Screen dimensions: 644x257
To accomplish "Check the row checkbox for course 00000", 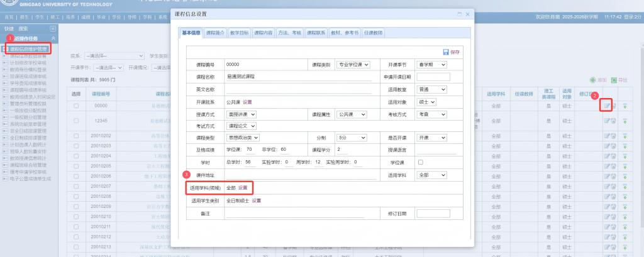I will click(x=76, y=106).
